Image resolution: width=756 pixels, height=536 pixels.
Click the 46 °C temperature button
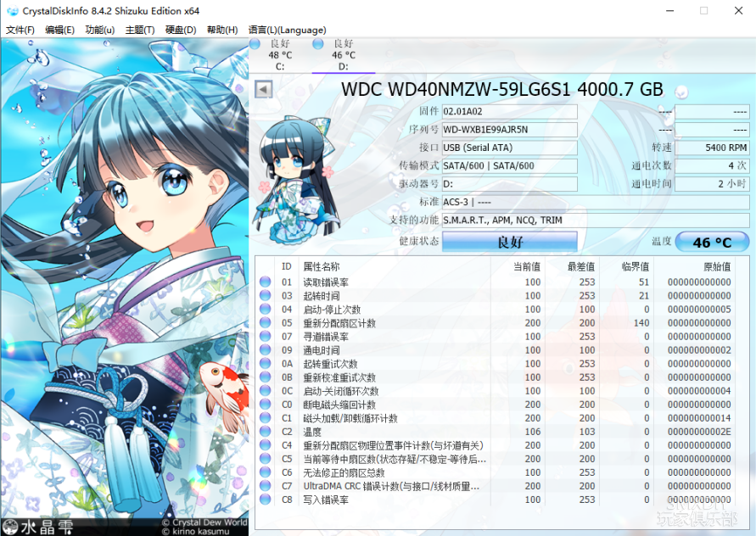(x=712, y=242)
